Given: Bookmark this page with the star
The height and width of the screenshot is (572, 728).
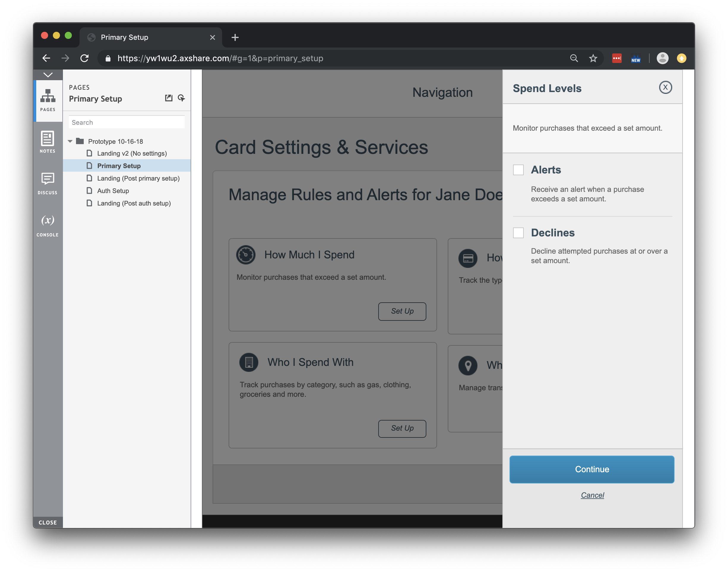Looking at the screenshot, I should (593, 58).
